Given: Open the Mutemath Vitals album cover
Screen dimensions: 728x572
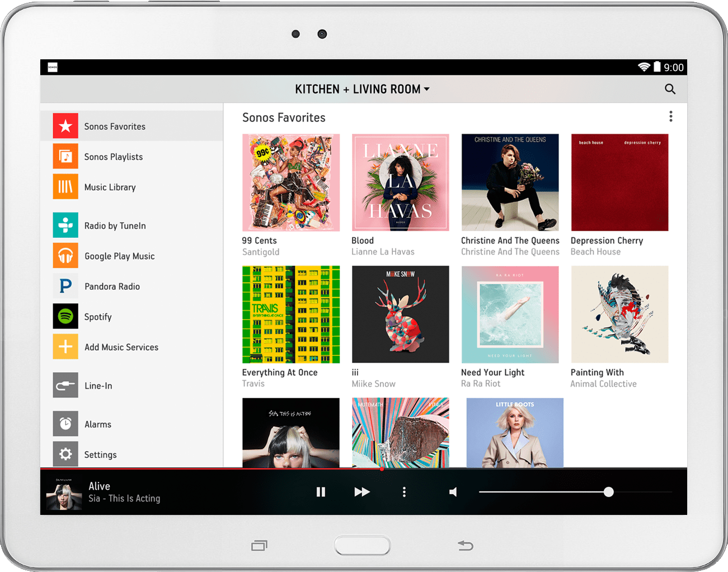Looking at the screenshot, I should click(x=401, y=433).
